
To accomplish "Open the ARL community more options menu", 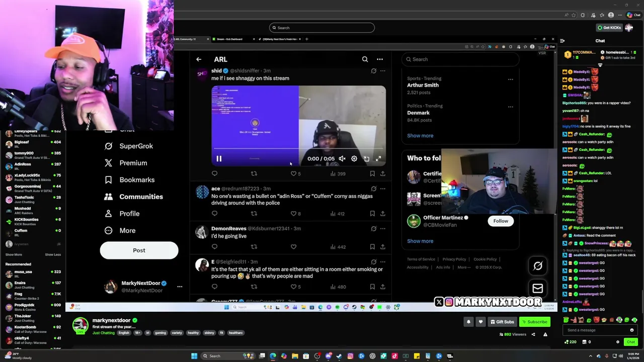I will click(x=380, y=59).
